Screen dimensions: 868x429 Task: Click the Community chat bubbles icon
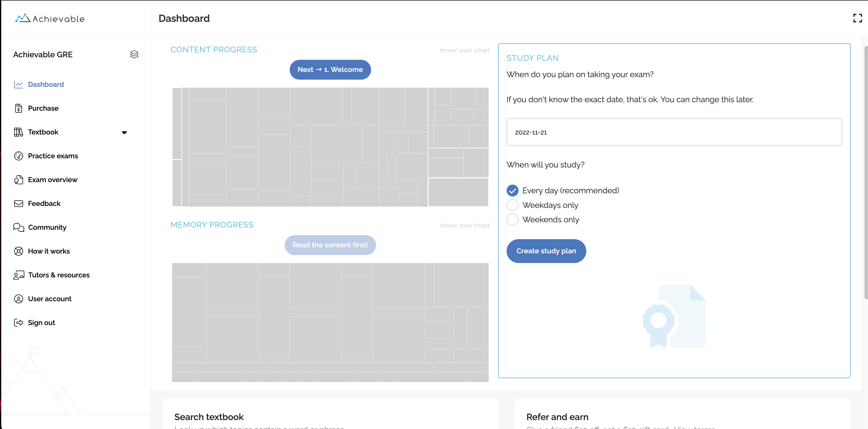click(19, 227)
